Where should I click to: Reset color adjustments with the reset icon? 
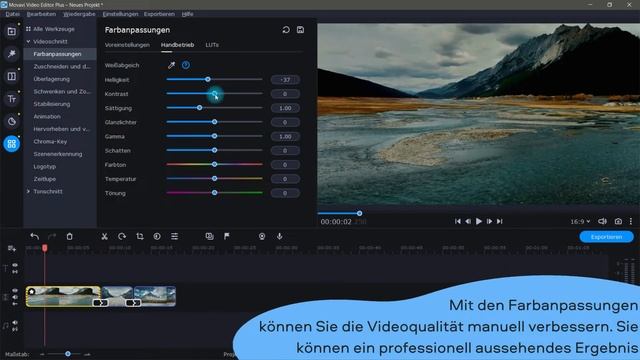[286, 30]
